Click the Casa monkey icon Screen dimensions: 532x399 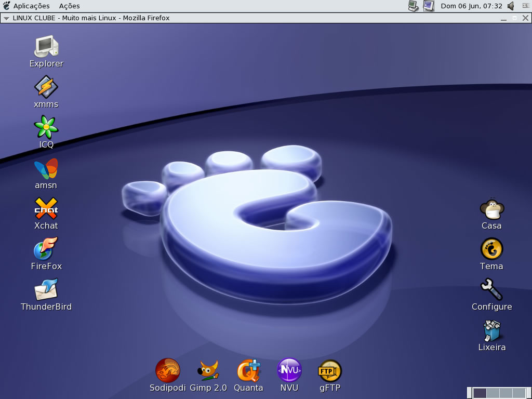coord(492,209)
